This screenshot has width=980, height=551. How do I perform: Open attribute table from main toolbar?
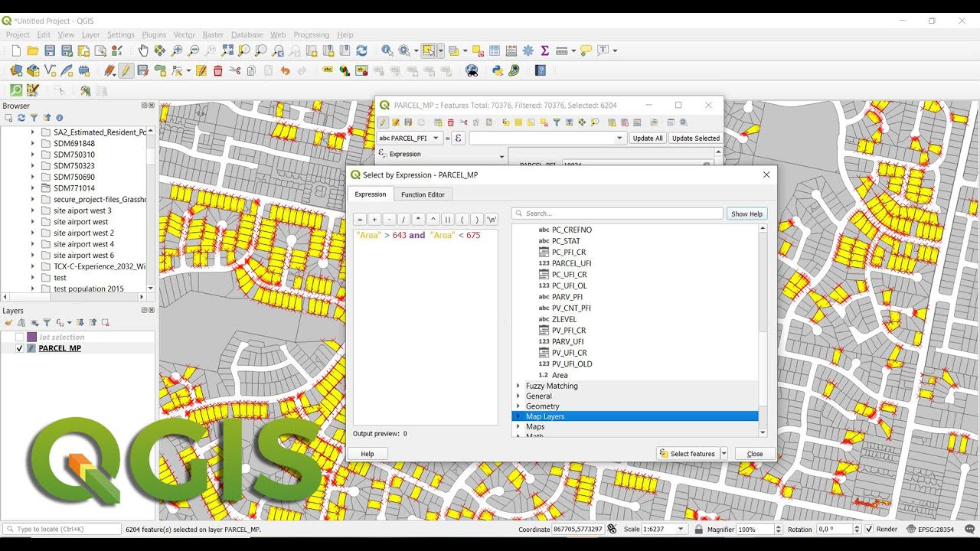click(495, 51)
